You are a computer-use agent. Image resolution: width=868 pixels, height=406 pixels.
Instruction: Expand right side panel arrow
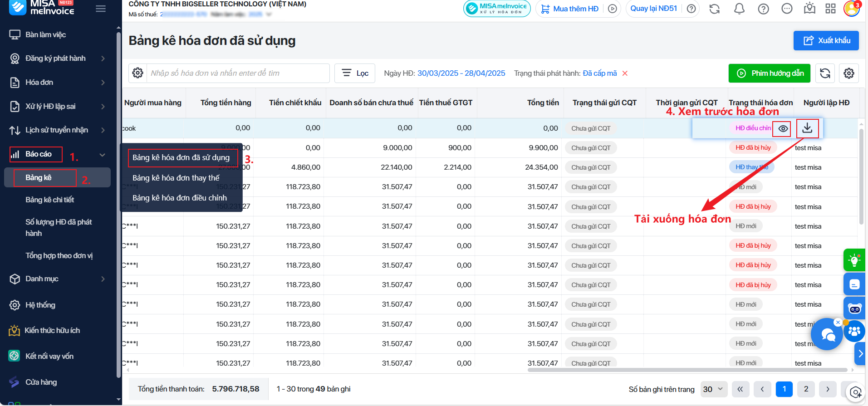tap(860, 353)
